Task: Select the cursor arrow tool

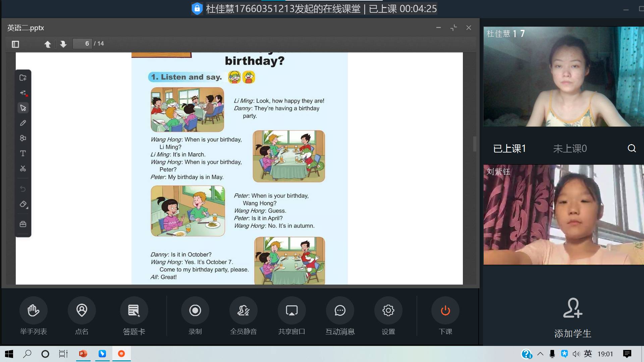Action: [x=23, y=108]
